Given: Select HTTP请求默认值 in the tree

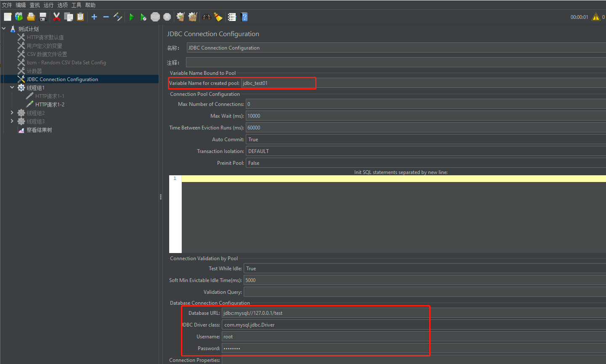Looking at the screenshot, I should coord(45,37).
